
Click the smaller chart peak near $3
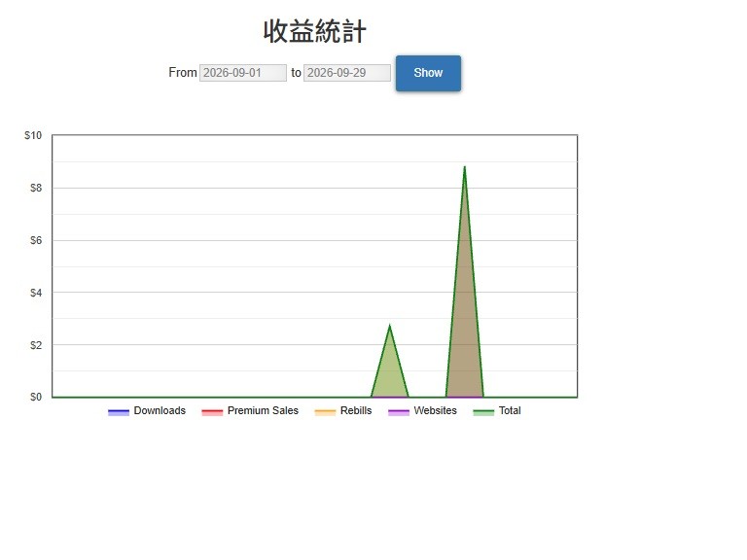(390, 326)
